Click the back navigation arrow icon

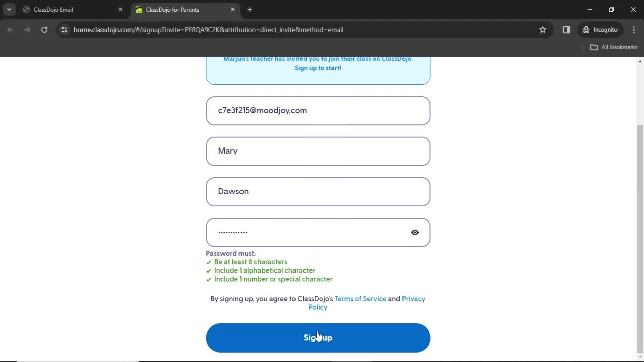tap(11, 29)
